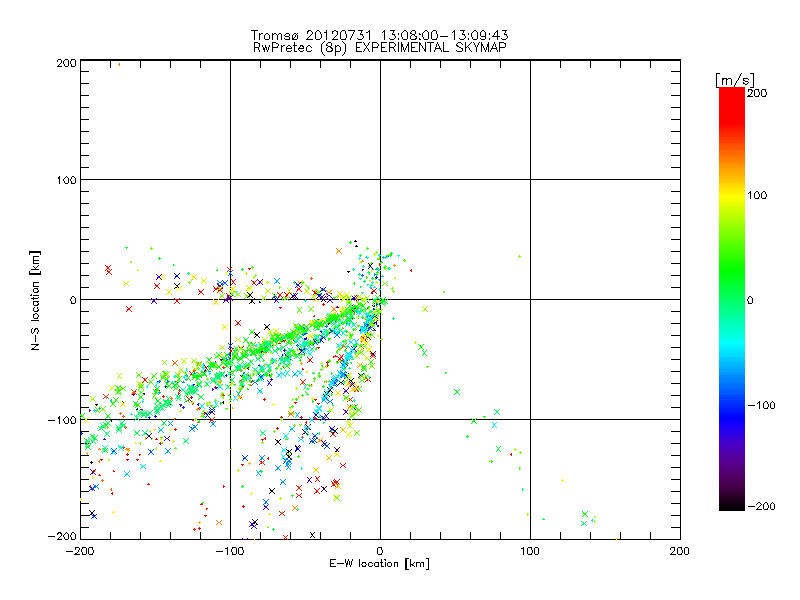The width and height of the screenshot is (800, 600).
Task: Click the colorbar label '200'
Action: pyautogui.click(x=757, y=93)
